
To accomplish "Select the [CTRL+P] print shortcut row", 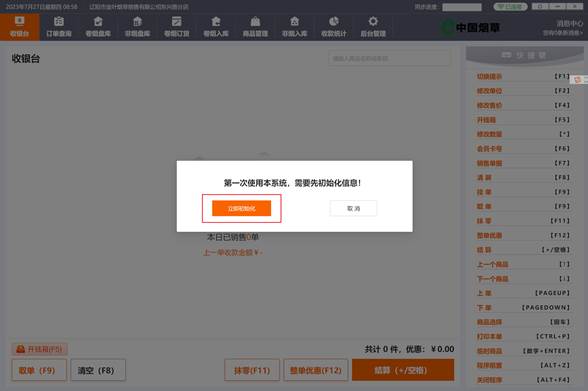I will [523, 336].
